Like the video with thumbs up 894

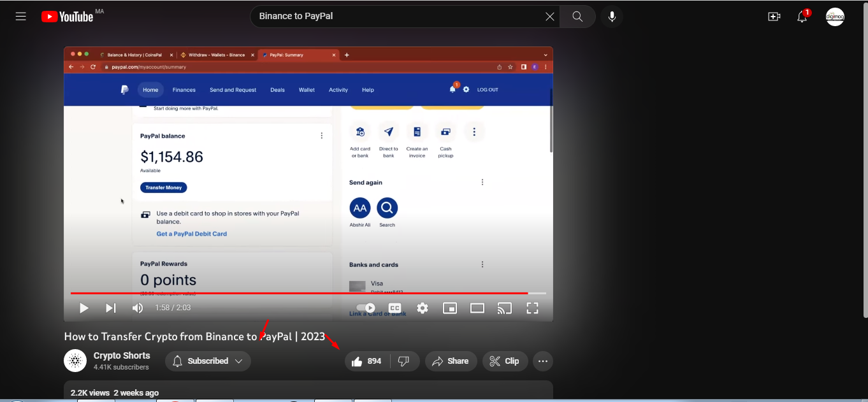[x=366, y=361]
